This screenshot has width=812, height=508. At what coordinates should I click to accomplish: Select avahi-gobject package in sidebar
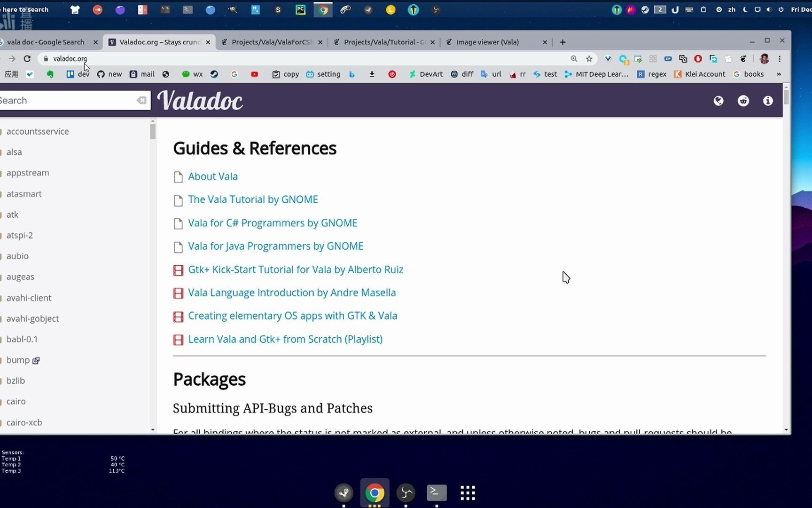pos(32,318)
